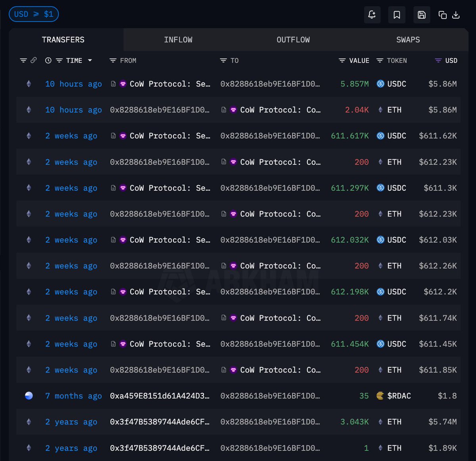Viewport: 476px width, 461px height.
Task: Click the Base chain icon on $RDAC row
Action: click(29, 396)
